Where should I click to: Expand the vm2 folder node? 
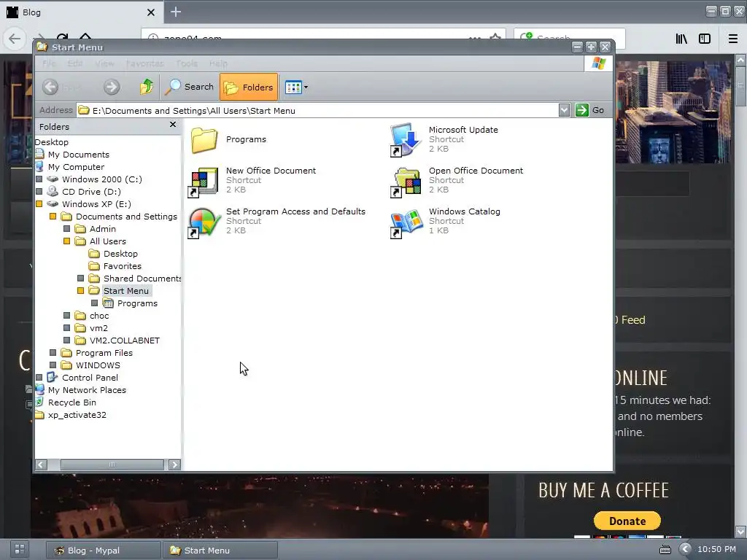(66, 328)
